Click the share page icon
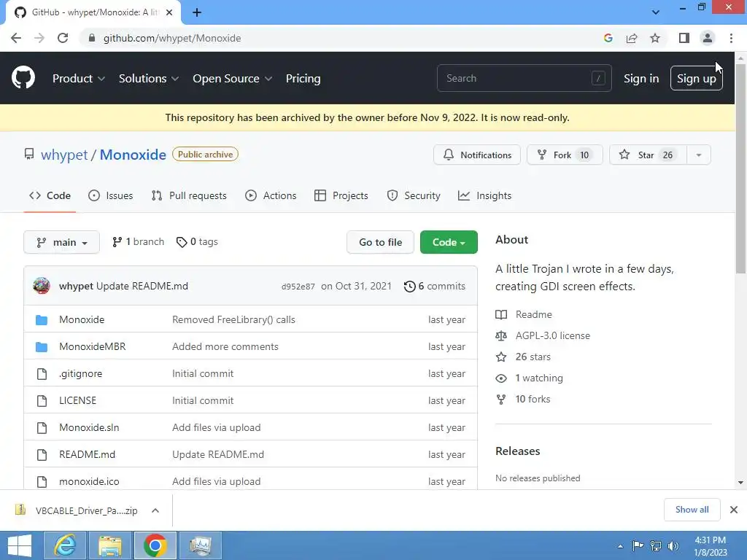The height and width of the screenshot is (560, 747). click(632, 38)
